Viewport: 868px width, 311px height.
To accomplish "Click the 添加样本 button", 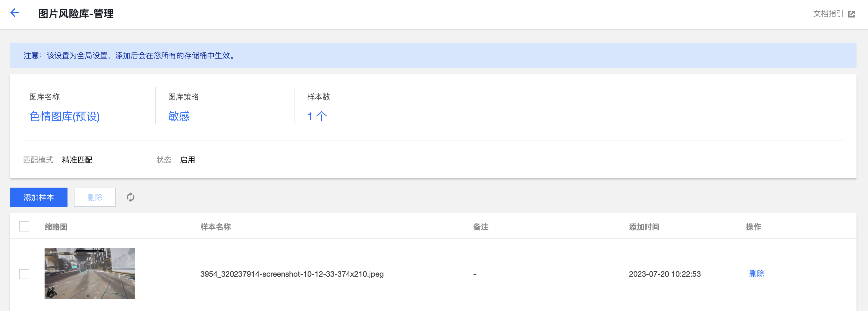I will 39,197.
